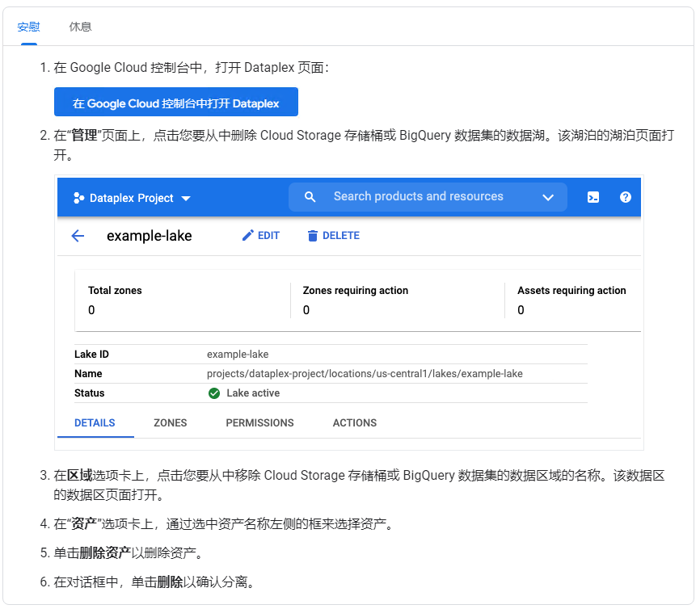Viewport: 700px width, 609px height.
Task: Expand the Dataplex Project selector arrow
Action: [x=186, y=198]
